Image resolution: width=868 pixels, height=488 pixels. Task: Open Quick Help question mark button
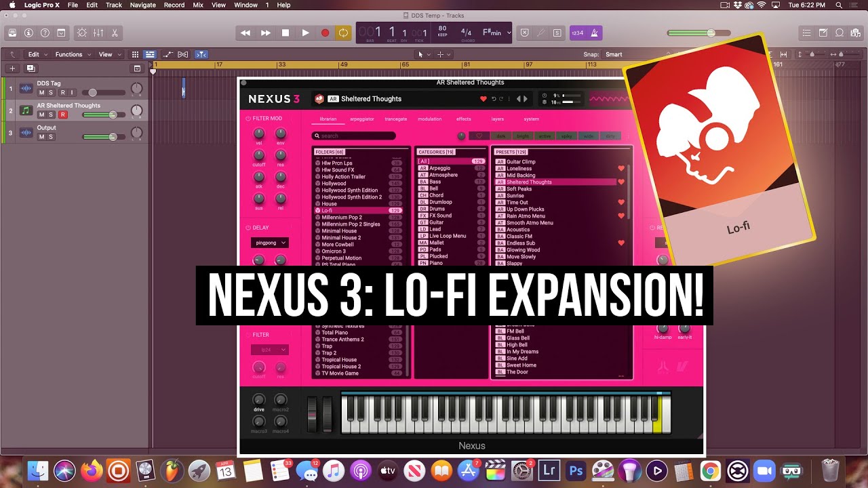click(45, 33)
